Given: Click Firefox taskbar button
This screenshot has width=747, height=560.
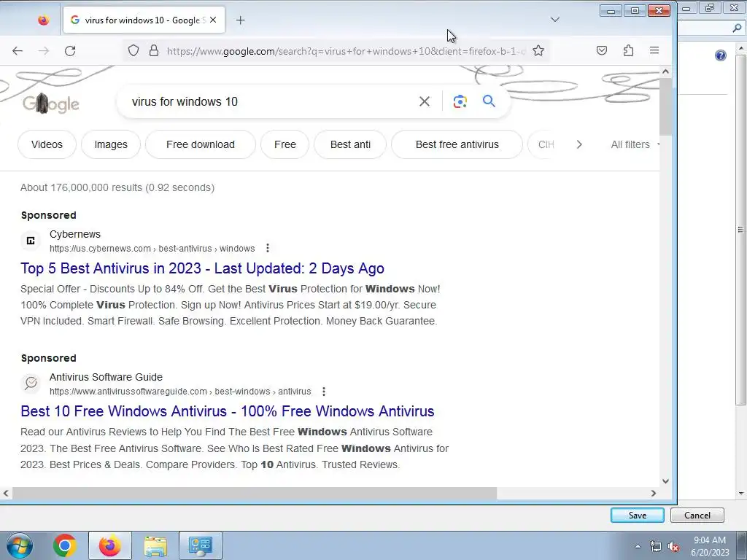Looking at the screenshot, I should tap(110, 545).
